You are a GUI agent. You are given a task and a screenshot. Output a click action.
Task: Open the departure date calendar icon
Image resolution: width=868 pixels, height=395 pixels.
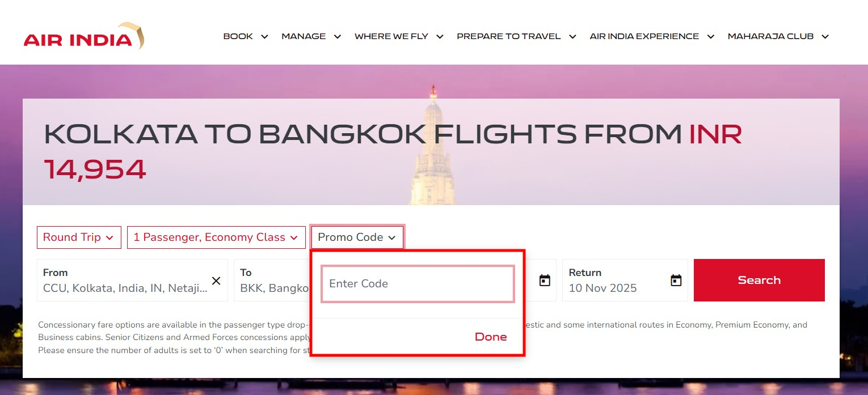tap(545, 280)
